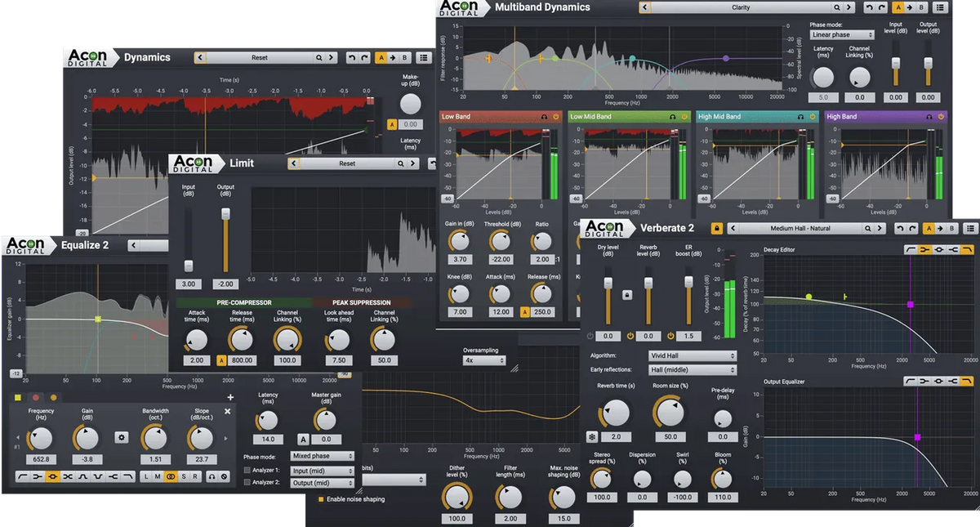
Task: Toggle the Low Band power button
Action: pyautogui.click(x=555, y=117)
